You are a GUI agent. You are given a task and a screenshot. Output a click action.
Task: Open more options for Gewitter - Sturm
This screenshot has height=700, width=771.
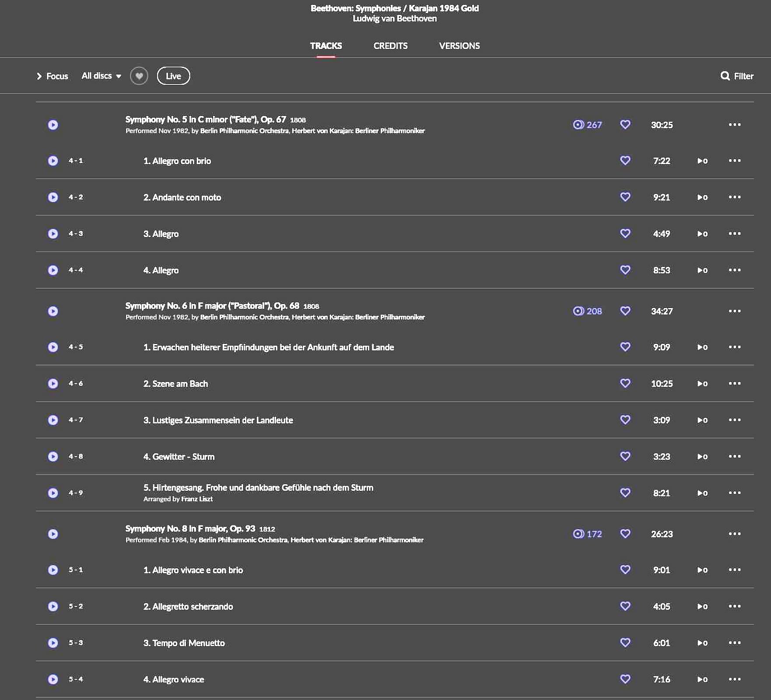click(x=735, y=457)
